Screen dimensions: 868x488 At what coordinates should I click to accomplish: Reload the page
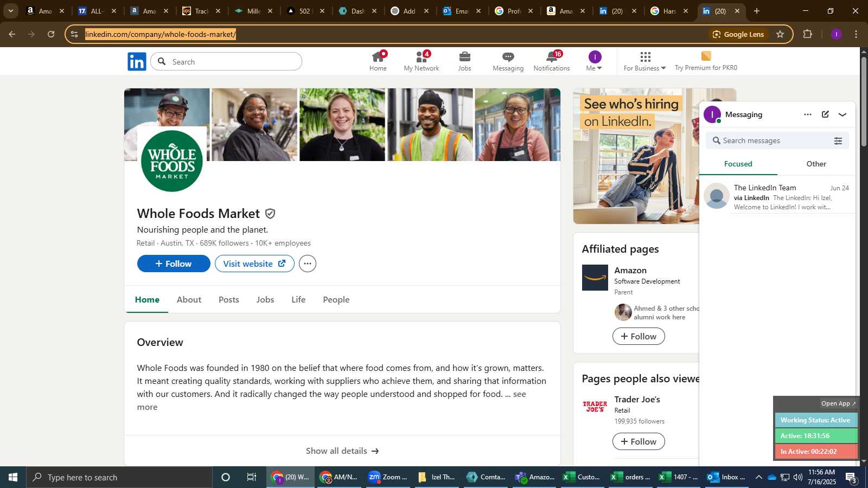(x=51, y=34)
